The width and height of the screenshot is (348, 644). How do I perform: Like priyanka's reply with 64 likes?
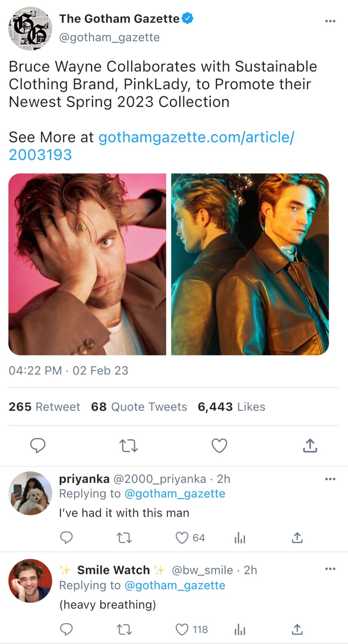[x=182, y=538]
